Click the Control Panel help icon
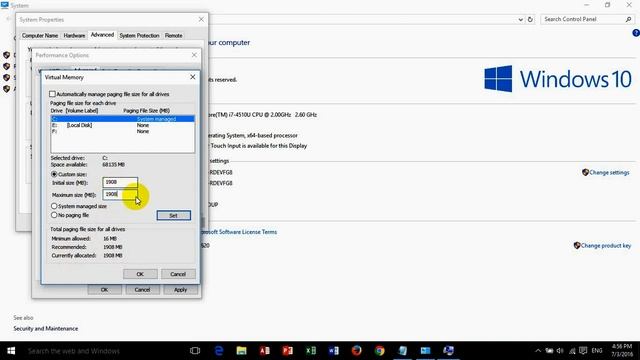 coord(636,33)
